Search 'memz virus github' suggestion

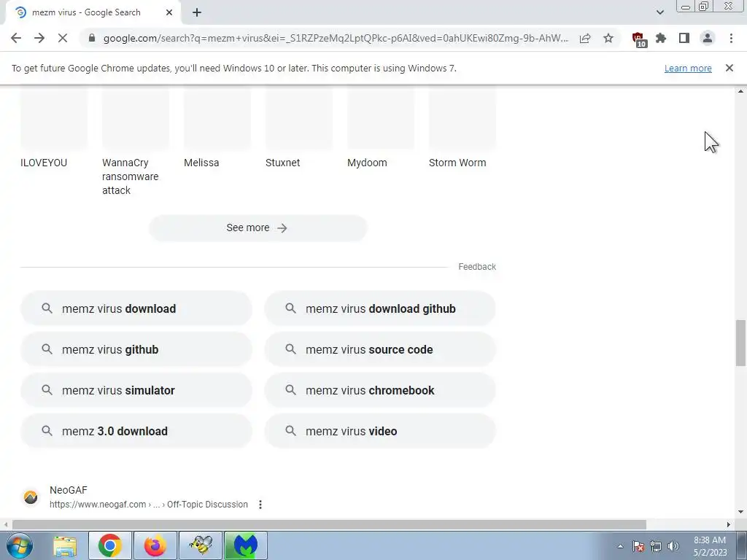[x=136, y=349]
